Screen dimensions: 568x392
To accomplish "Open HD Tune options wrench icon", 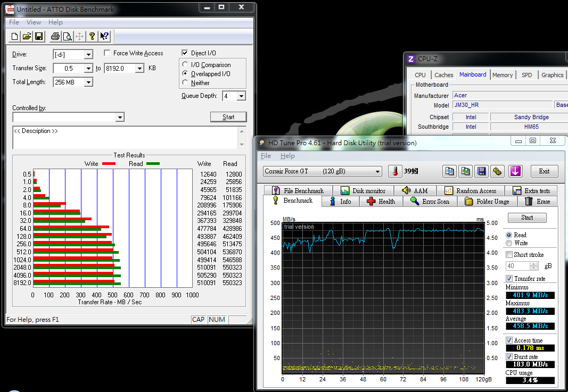I will coord(497,171).
